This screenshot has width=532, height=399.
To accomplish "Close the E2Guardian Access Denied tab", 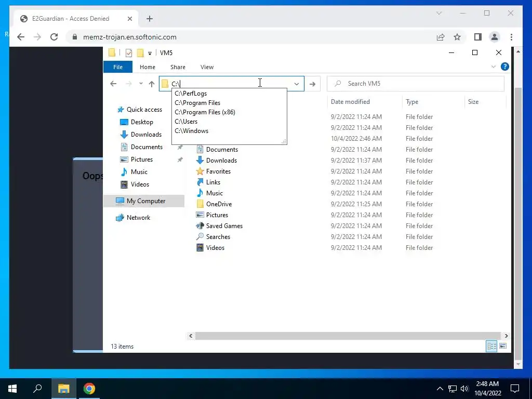I will point(129,19).
